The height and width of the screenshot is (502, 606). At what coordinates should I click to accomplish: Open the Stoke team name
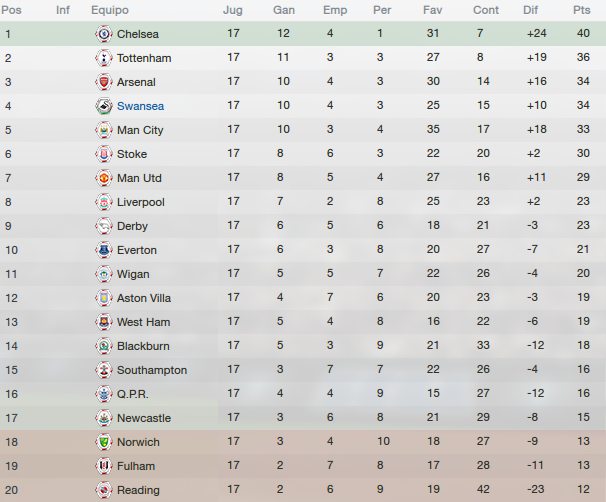(132, 154)
